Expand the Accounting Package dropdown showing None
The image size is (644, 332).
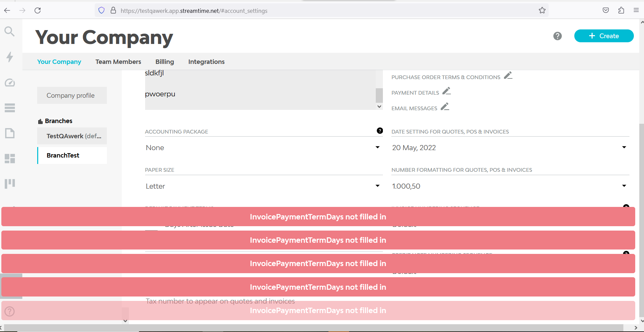point(263,148)
